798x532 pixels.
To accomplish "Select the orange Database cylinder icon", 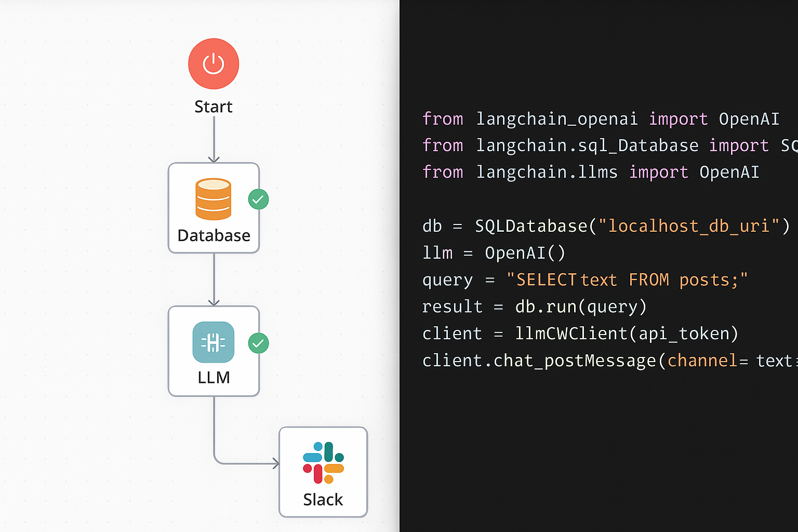I will [214, 199].
